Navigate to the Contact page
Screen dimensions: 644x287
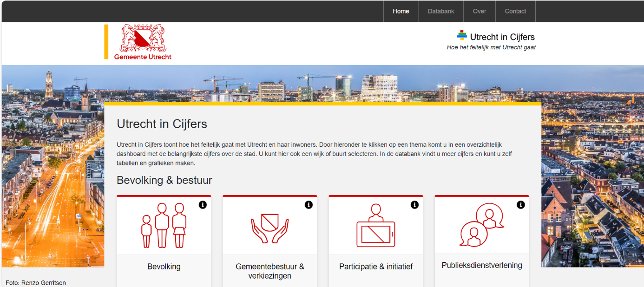click(515, 11)
